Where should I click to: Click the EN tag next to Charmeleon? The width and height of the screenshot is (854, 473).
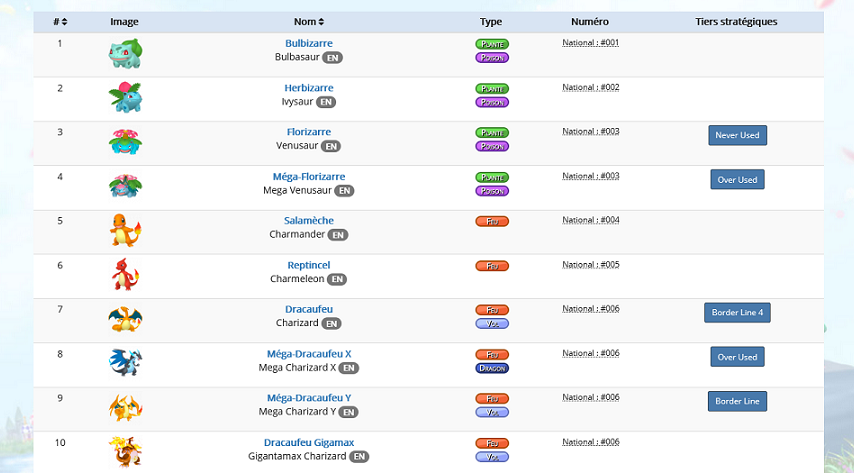[x=337, y=280]
